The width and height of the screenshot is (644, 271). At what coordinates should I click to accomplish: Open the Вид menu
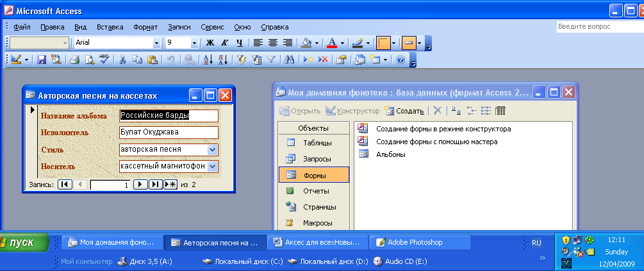(x=81, y=27)
